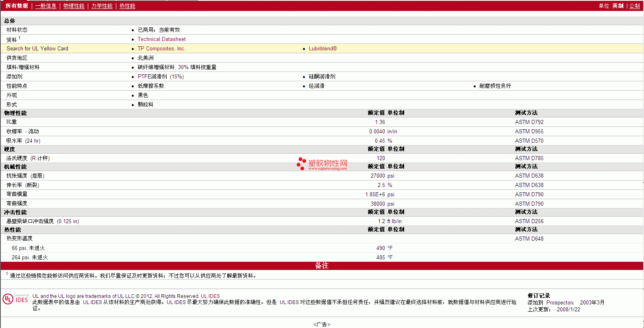Click 碳纤维增强材料, 30% 填料按重量
The image size is (644, 328).
pos(177,67)
